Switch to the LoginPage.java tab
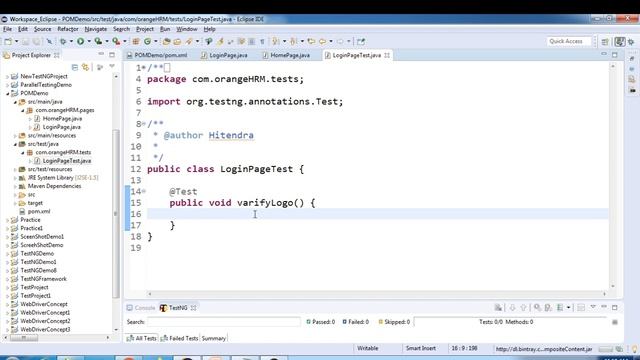Image resolution: width=640 pixels, height=360 pixels. 224,55
